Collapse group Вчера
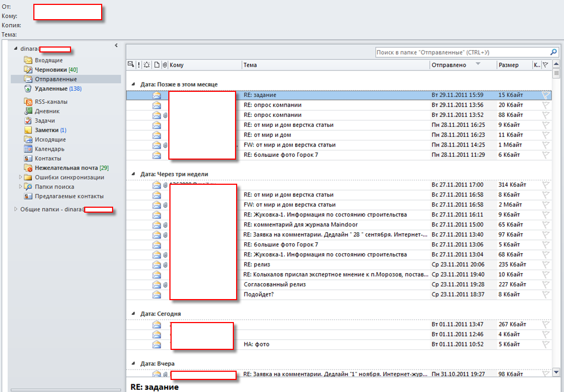Screen dimensions: 564x392 [x=133, y=363]
